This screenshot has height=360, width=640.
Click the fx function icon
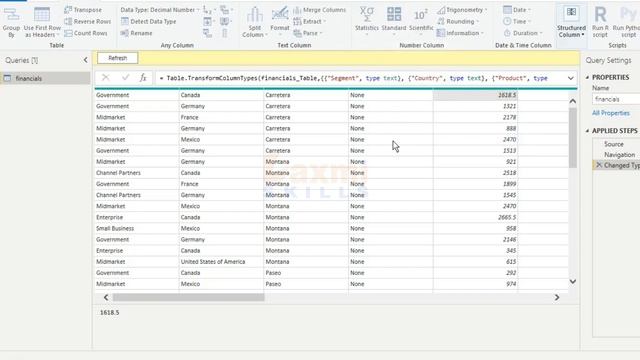tap(143, 78)
